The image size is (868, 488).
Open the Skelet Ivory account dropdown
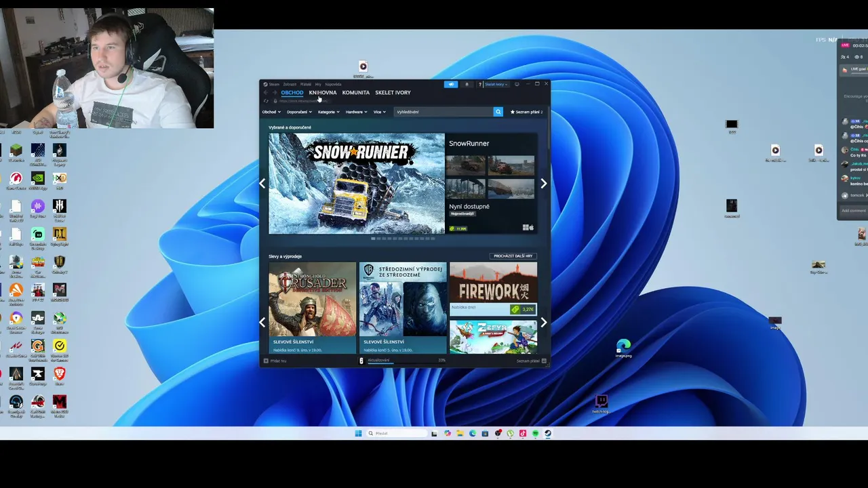tap(496, 84)
